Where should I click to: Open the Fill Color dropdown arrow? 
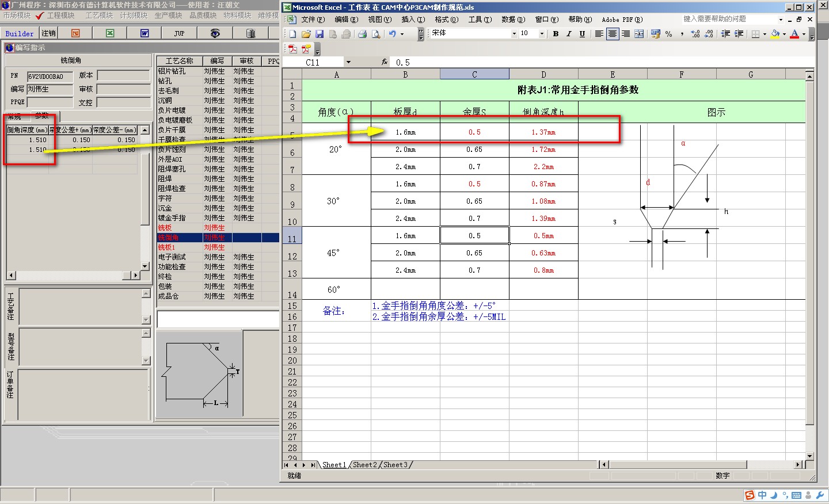click(x=784, y=34)
